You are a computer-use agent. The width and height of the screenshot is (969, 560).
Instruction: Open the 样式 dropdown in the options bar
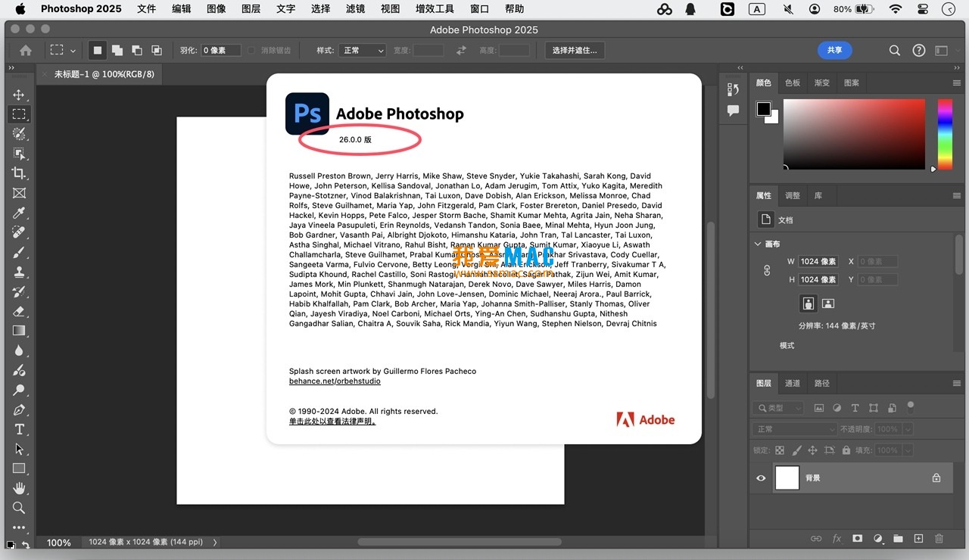(362, 50)
